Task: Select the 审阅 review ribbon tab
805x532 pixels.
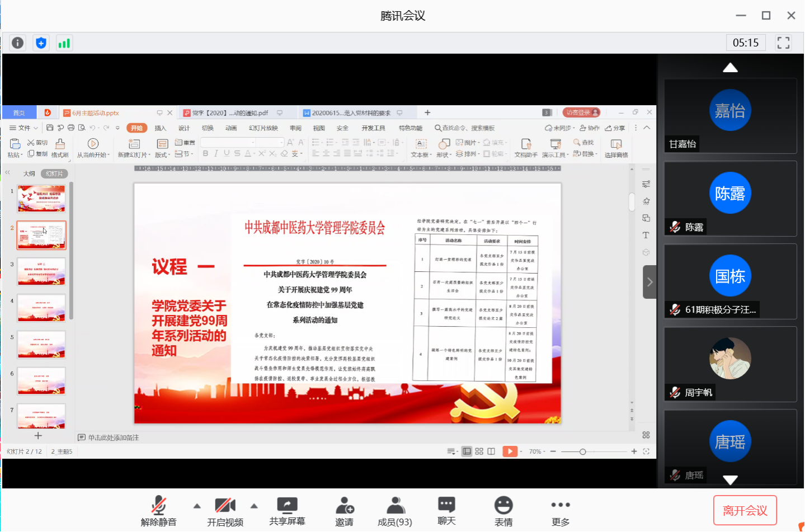Action: [x=296, y=128]
